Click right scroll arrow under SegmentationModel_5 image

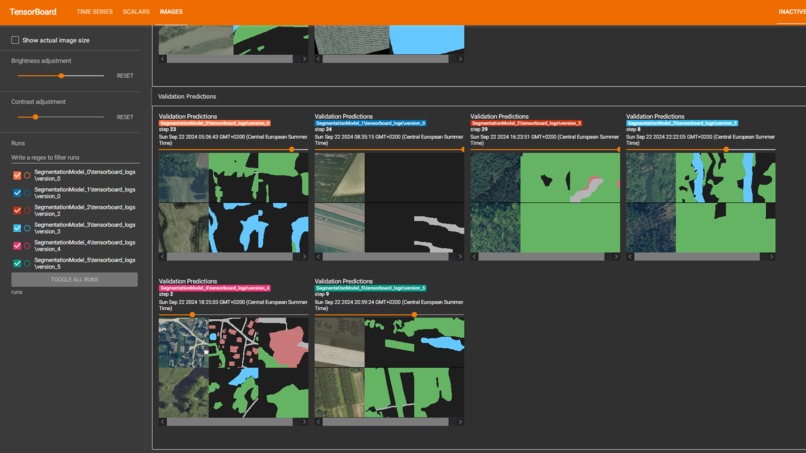(x=460, y=422)
